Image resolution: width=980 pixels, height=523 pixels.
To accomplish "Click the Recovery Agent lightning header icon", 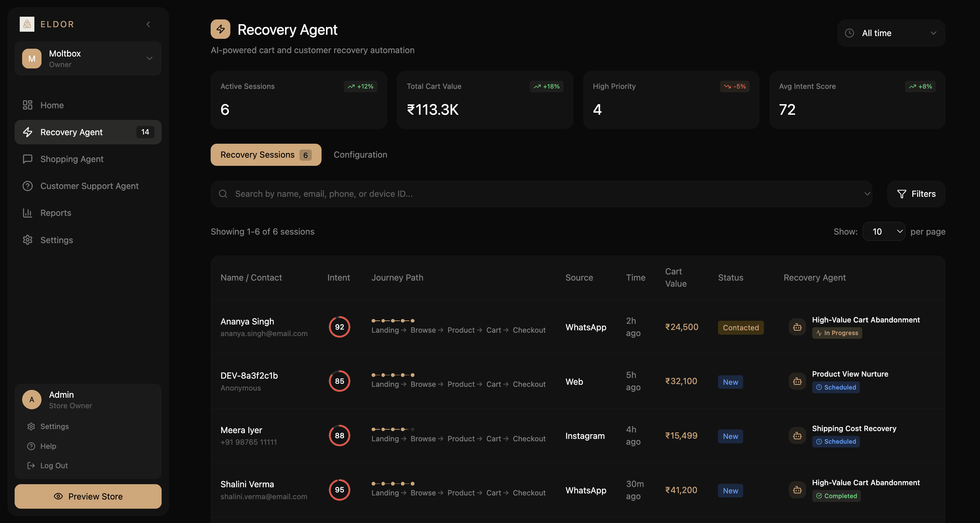I will pos(220,29).
